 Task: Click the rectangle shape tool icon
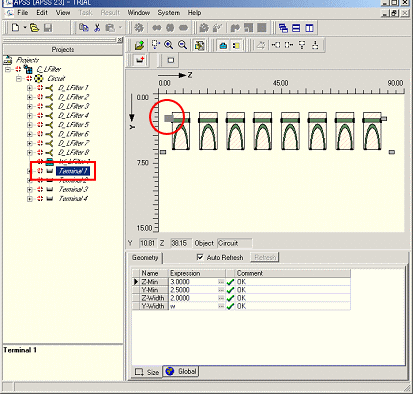coord(171,60)
